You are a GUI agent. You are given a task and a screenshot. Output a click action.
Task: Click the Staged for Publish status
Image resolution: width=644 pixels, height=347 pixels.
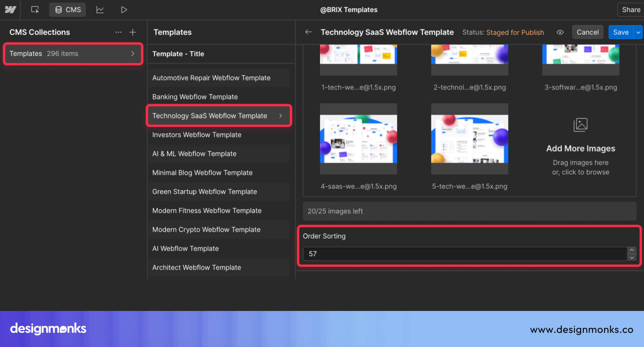point(515,33)
